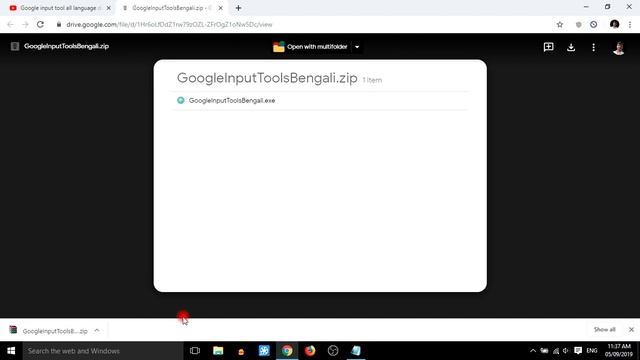Close the downloads bar

coord(631,329)
